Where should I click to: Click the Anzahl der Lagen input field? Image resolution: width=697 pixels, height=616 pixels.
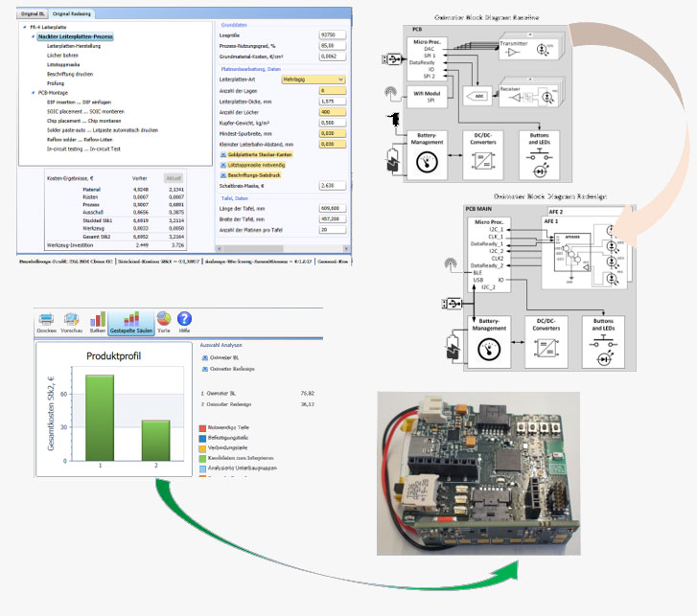coord(332,89)
